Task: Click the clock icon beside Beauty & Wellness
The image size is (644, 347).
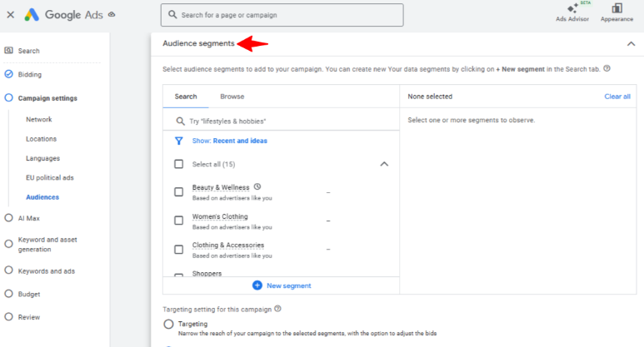Action: click(257, 187)
